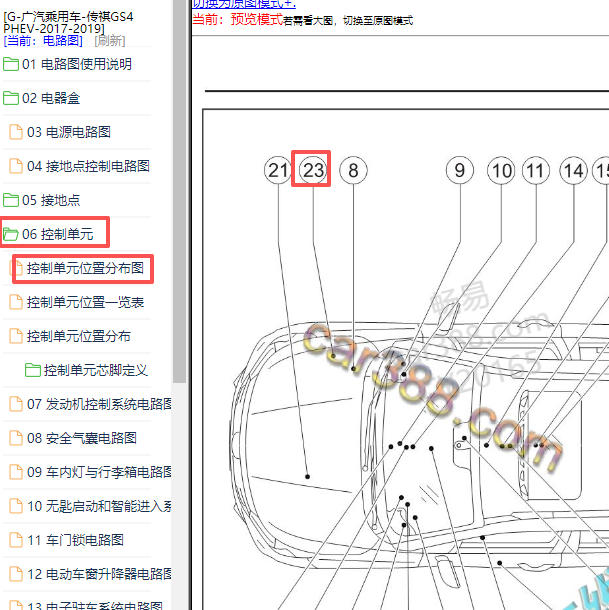Viewport: 609px width, 610px height.
Task: Click callout circle number 9
Action: click(x=460, y=170)
